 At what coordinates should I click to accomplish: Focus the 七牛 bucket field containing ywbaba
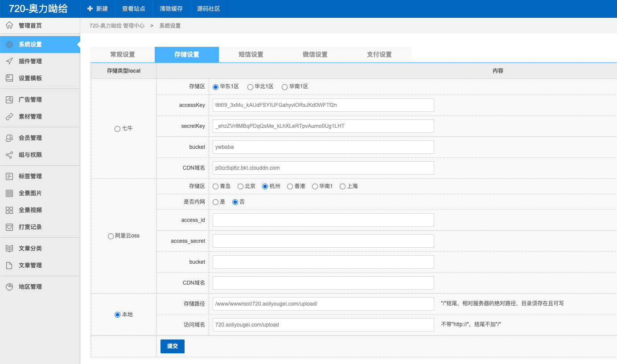pos(323,147)
